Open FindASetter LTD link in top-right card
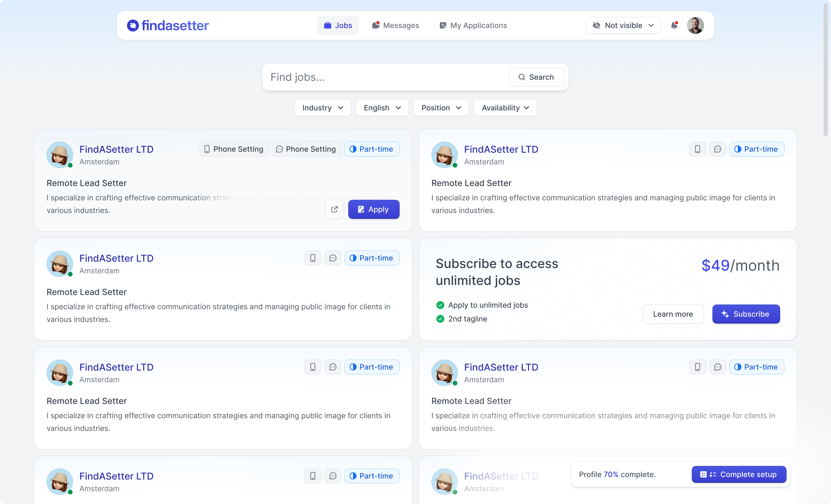The image size is (831, 504). tap(501, 149)
